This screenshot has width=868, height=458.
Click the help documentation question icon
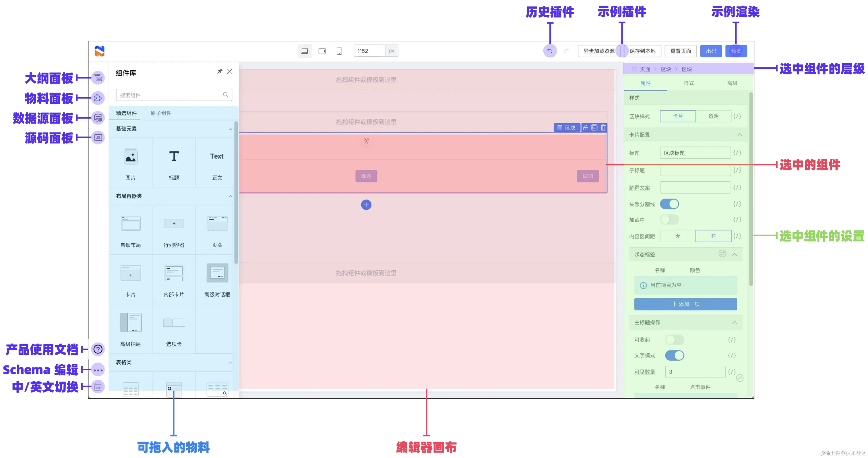coord(98,349)
